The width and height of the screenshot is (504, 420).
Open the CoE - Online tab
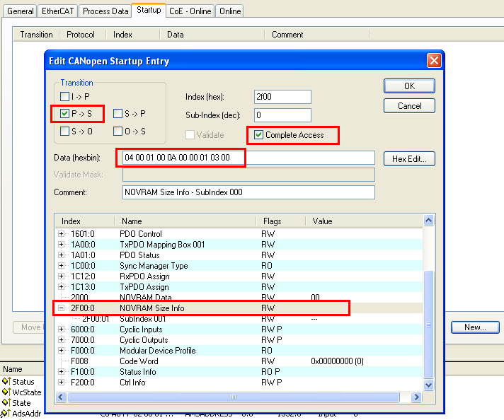[190, 11]
